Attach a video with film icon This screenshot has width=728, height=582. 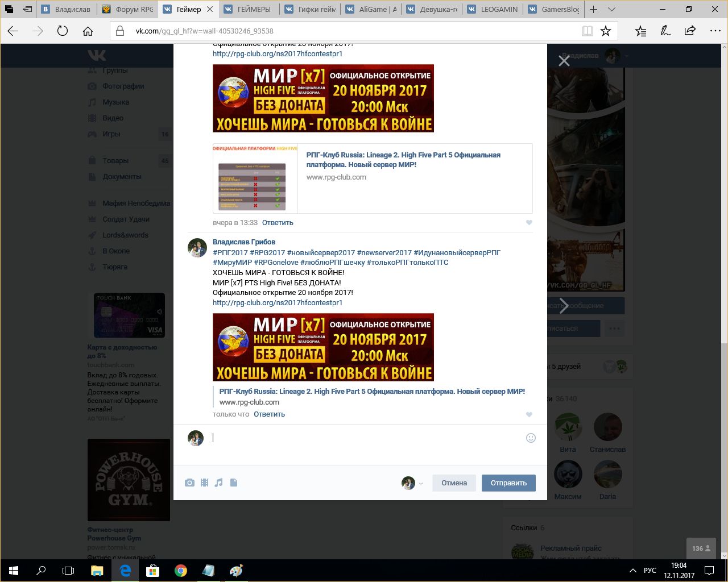pyautogui.click(x=204, y=483)
